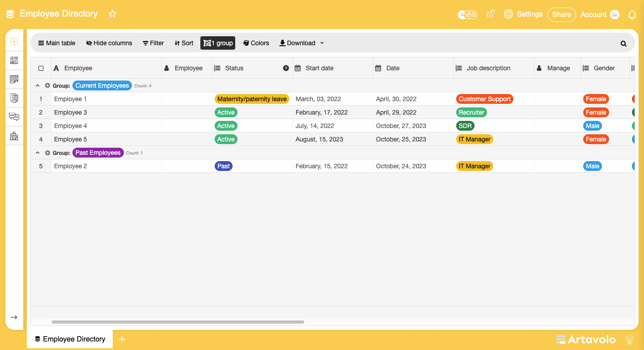Image resolution: width=644 pixels, height=350 pixels.
Task: Select the Maternity/paternity leave status tag
Action: coord(252,99)
